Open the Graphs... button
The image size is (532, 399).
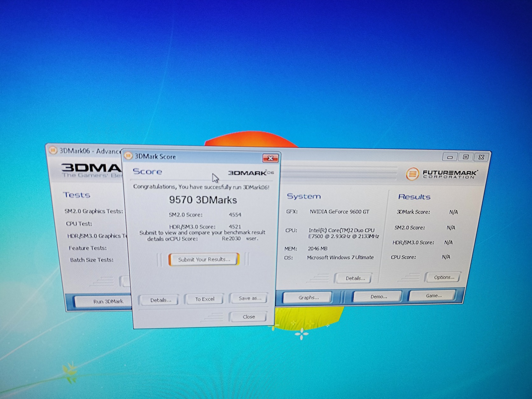coord(308,297)
